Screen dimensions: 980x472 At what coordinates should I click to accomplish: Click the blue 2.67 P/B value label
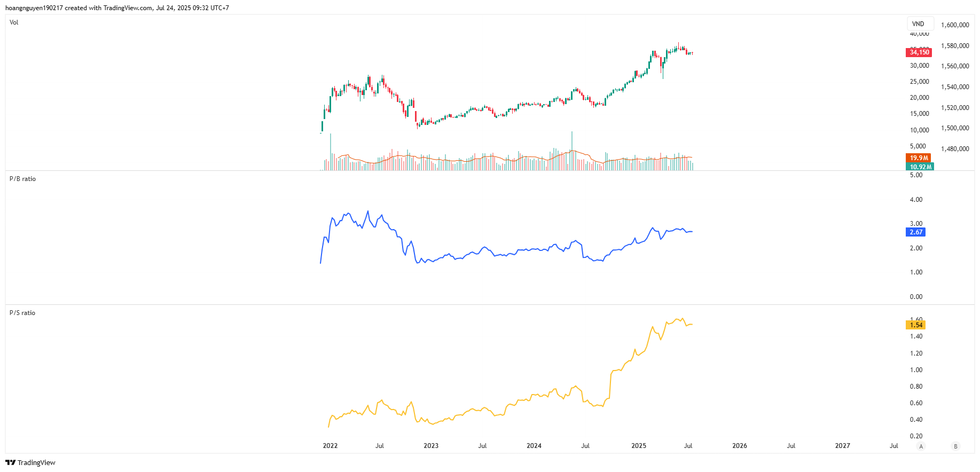[916, 232]
